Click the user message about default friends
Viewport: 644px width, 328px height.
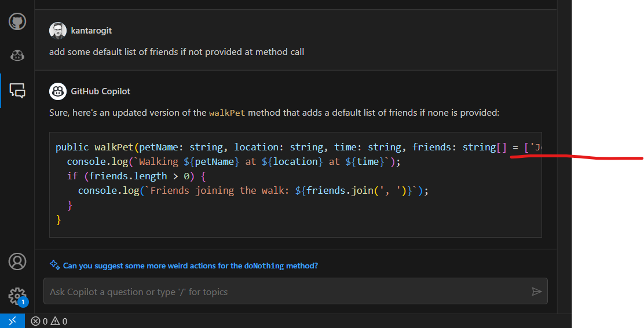coord(177,52)
